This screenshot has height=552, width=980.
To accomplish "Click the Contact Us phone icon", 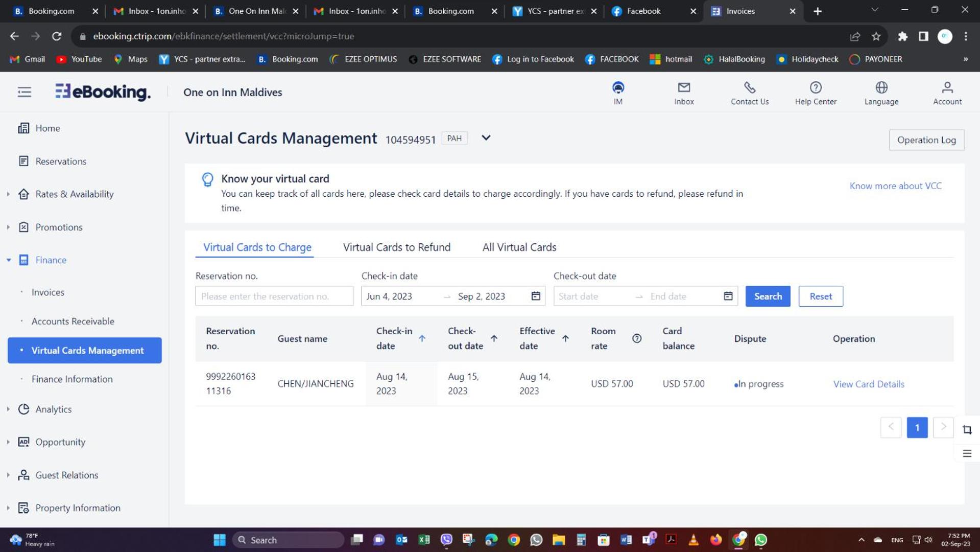I will click(x=749, y=88).
